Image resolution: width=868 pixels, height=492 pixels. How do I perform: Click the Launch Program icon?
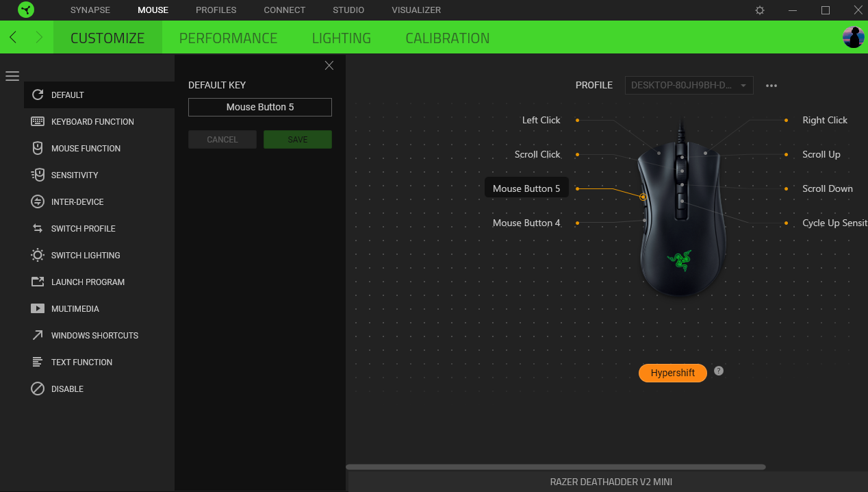pos(38,282)
